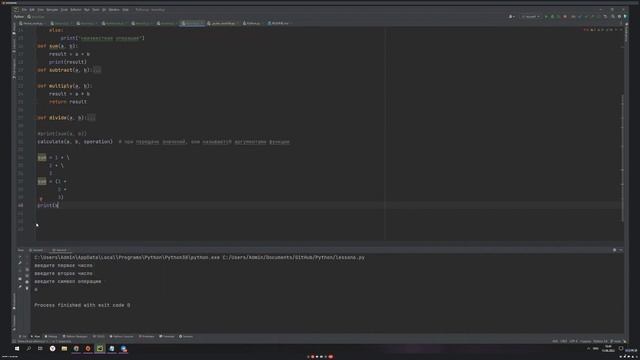The height and width of the screenshot is (360, 640).
Task: Rerun using the Run panel rerun icon
Action: point(20,258)
